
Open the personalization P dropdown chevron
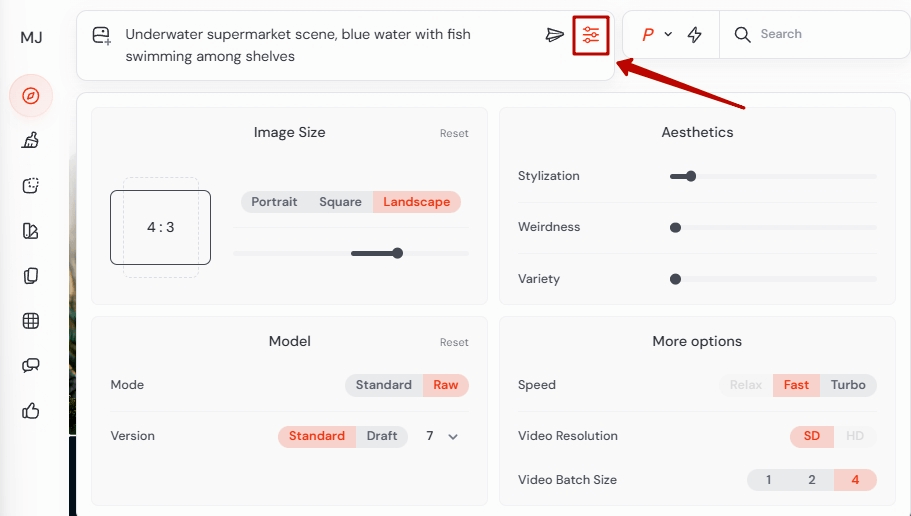click(x=668, y=35)
